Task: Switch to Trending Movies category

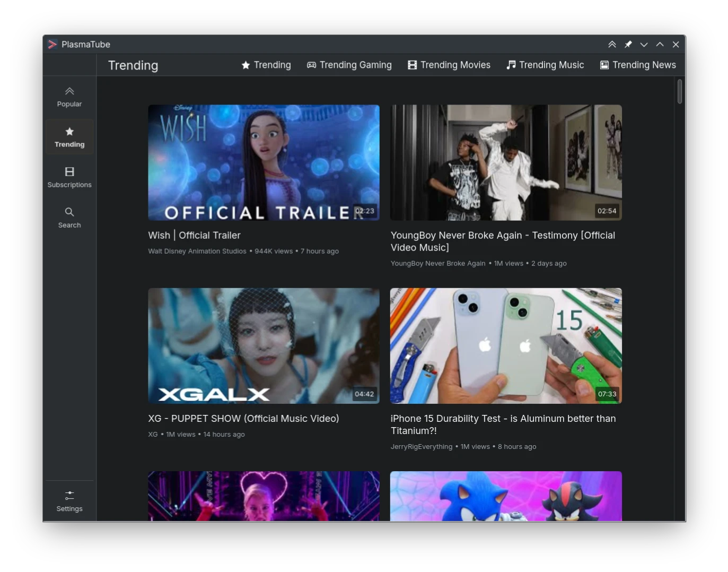Action: pos(449,65)
